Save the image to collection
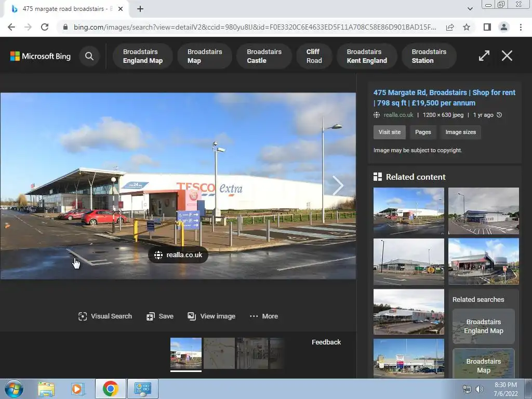Screen dimensions: 532x399 click(x=160, y=316)
